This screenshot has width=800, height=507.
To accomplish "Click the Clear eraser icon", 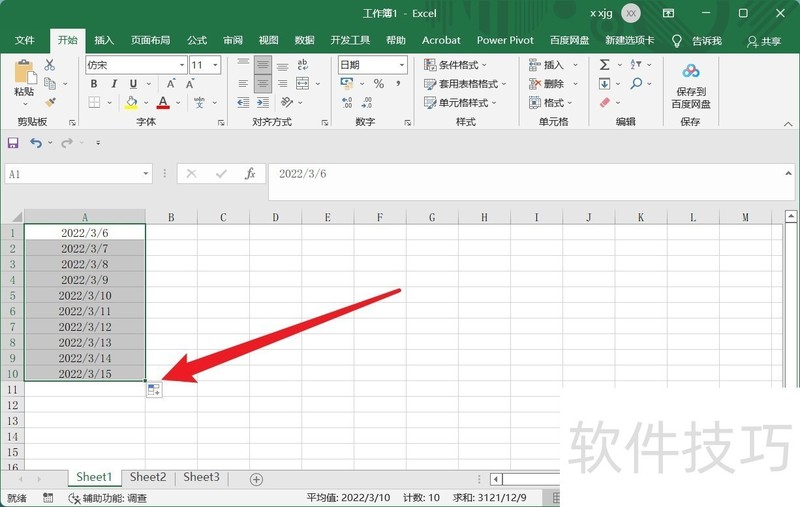I will pos(605,103).
